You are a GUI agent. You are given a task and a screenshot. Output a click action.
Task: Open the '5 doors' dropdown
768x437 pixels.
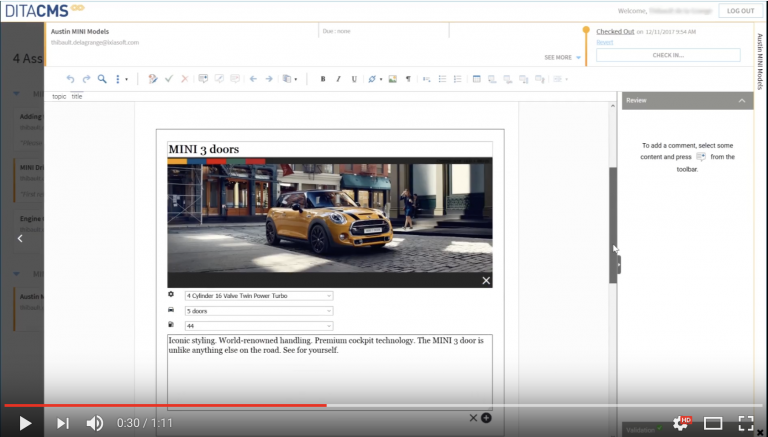(259, 311)
